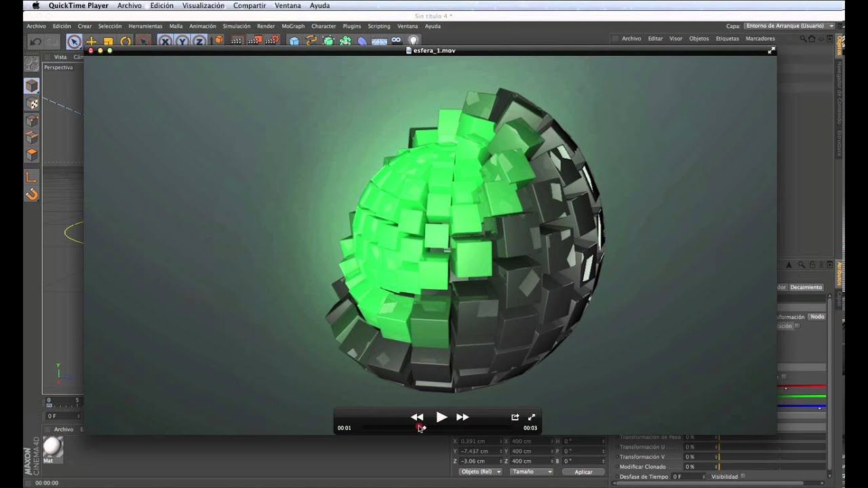Viewport: 868px width, 488px height.
Task: Open the Objeto (Rel) dropdown
Action: click(480, 472)
